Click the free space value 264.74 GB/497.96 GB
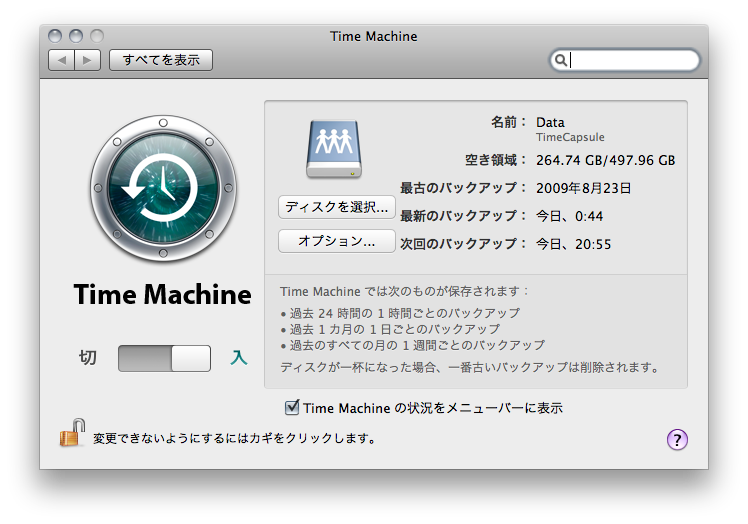Screen dimensions: 748x524 [605, 160]
